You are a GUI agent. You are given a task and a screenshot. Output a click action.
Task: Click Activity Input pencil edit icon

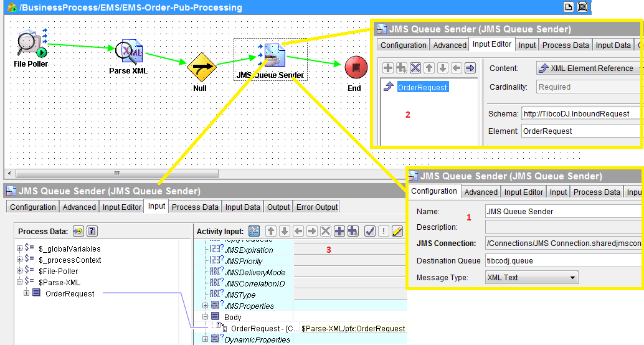pos(397,231)
